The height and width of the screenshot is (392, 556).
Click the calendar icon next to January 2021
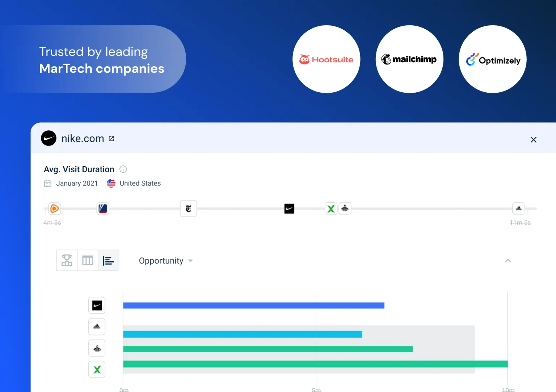coord(48,184)
